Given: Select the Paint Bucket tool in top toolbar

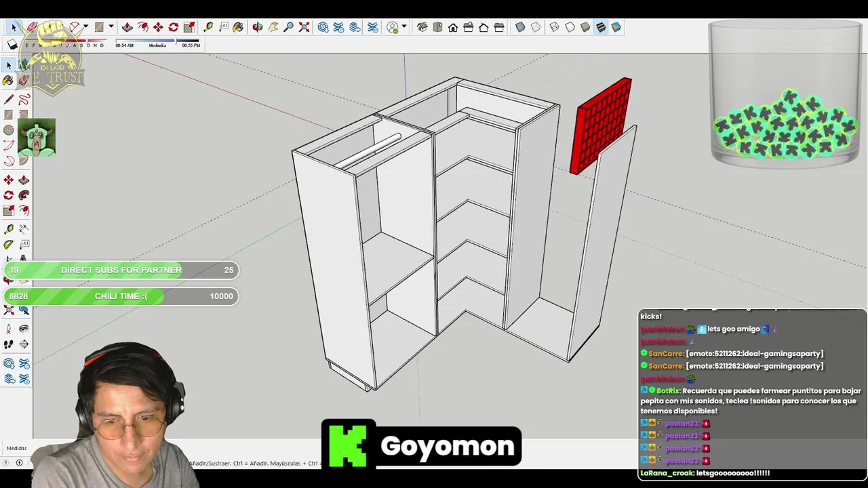Looking at the screenshot, I should (x=238, y=27).
